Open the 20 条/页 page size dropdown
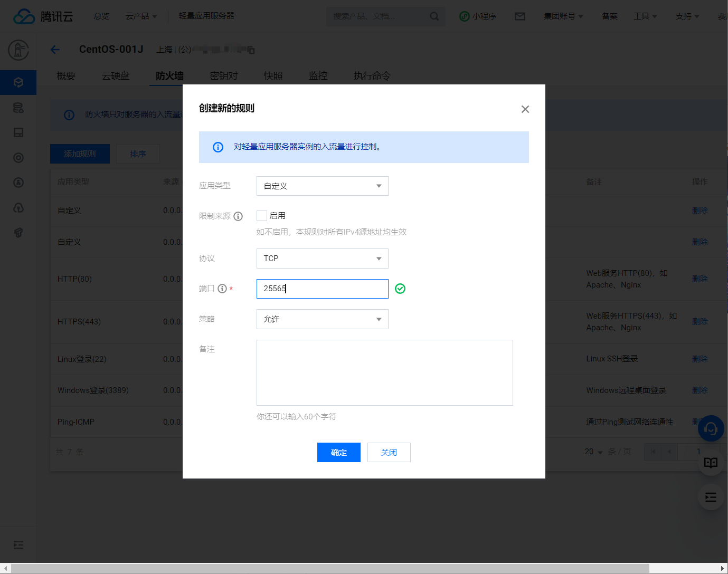This screenshot has width=728, height=574. [594, 452]
